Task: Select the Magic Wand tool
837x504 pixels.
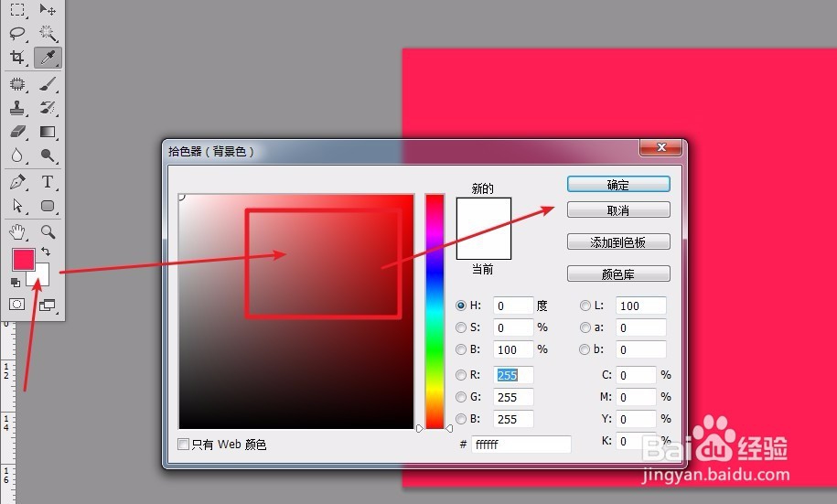Action: point(48,33)
